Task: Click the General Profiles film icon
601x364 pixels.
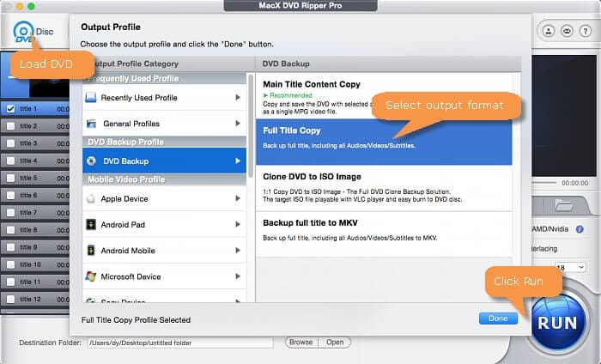Action: tap(91, 124)
